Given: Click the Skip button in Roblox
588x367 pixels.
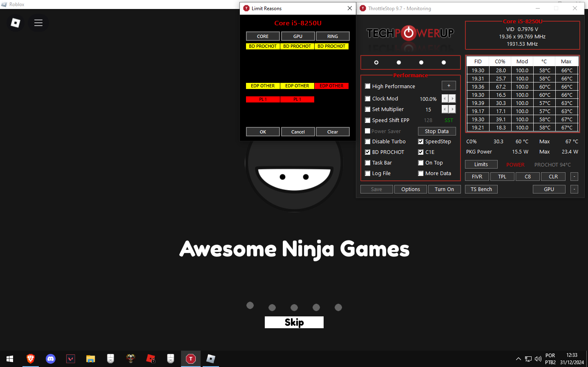Looking at the screenshot, I should pyautogui.click(x=294, y=322).
